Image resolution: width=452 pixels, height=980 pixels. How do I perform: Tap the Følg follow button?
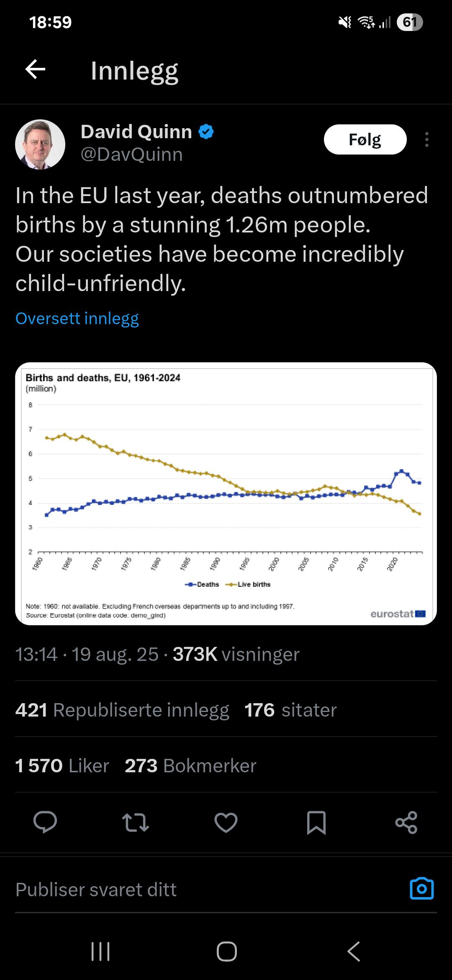pos(365,139)
